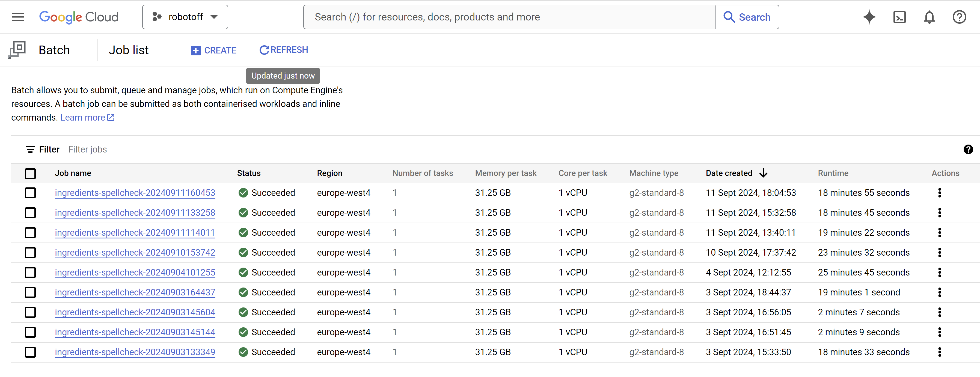Expand the robotoff project selector dropdown

185,17
